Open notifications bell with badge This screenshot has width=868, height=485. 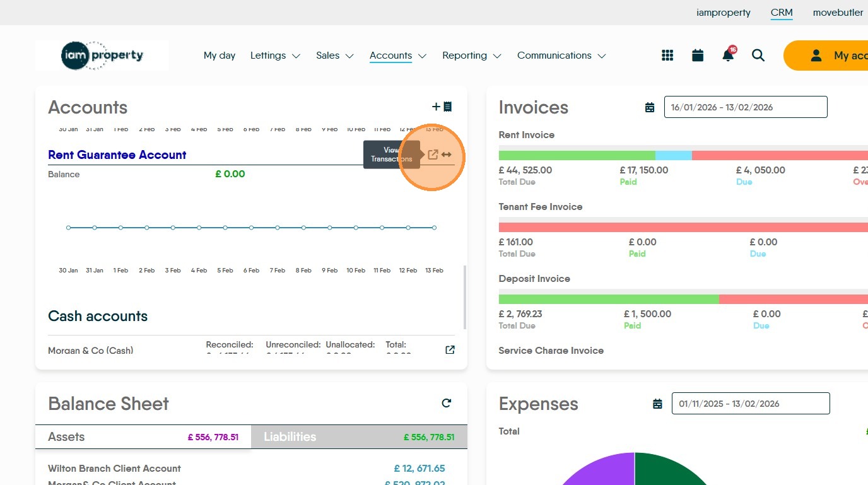729,54
